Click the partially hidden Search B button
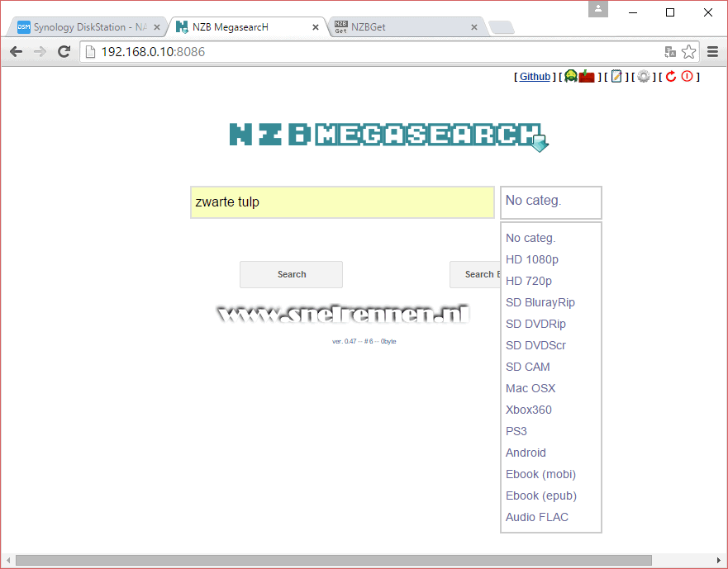728x569 pixels. 475,274
